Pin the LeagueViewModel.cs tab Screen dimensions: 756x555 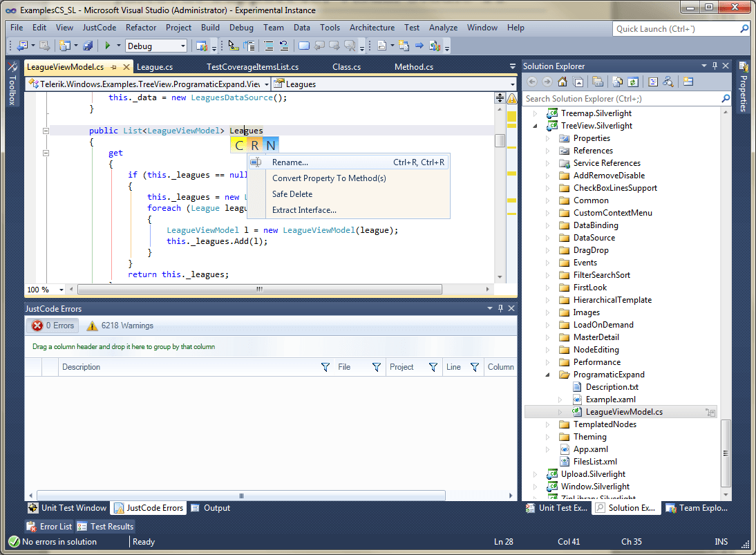tap(113, 67)
